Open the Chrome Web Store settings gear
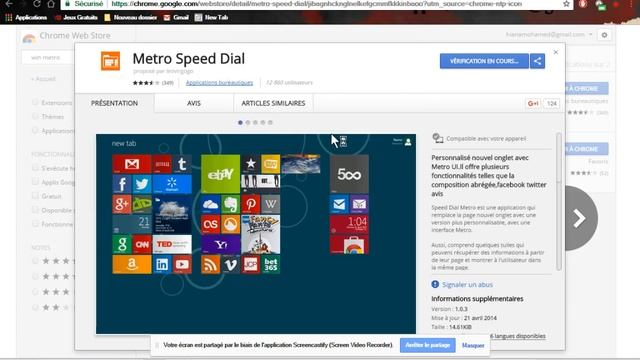The width and height of the screenshot is (640, 360). coord(604,35)
